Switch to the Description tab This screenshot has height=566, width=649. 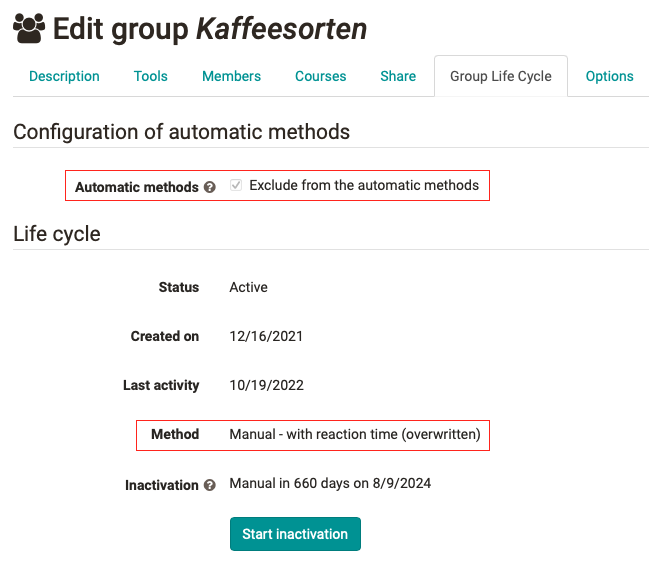point(64,76)
